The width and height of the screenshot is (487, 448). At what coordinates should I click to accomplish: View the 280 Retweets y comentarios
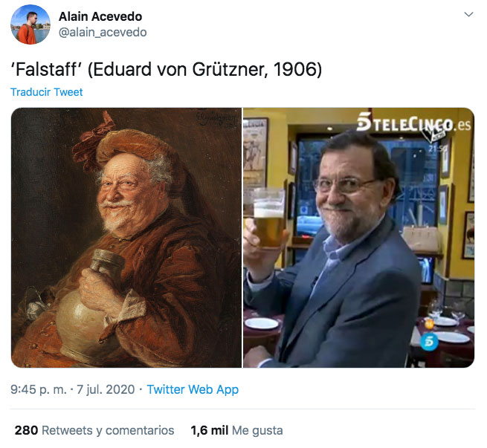coord(94,430)
